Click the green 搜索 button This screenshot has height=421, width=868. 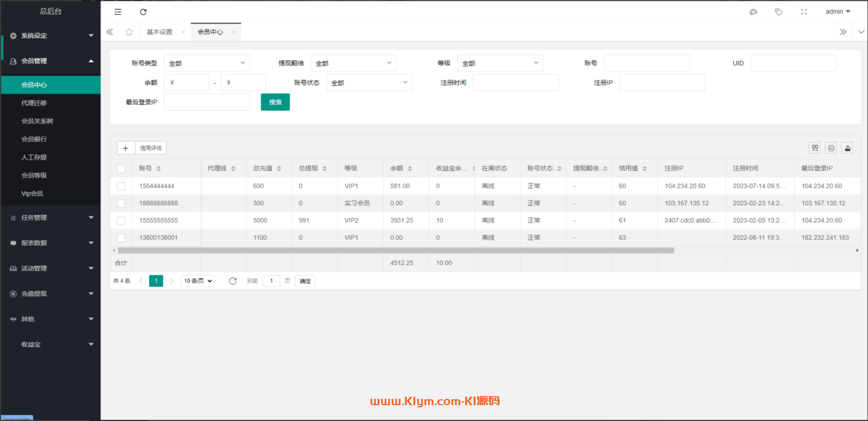pyautogui.click(x=275, y=102)
